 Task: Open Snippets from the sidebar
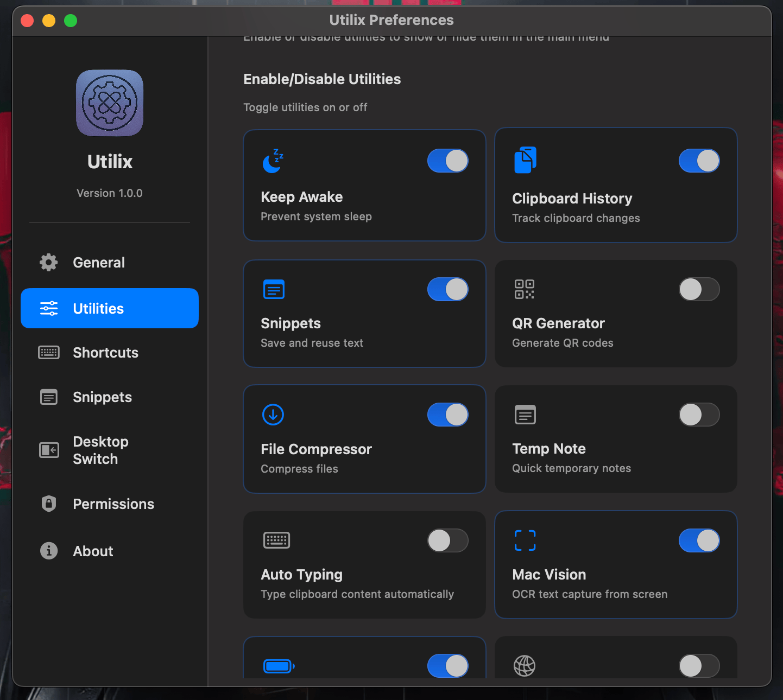(x=110, y=397)
